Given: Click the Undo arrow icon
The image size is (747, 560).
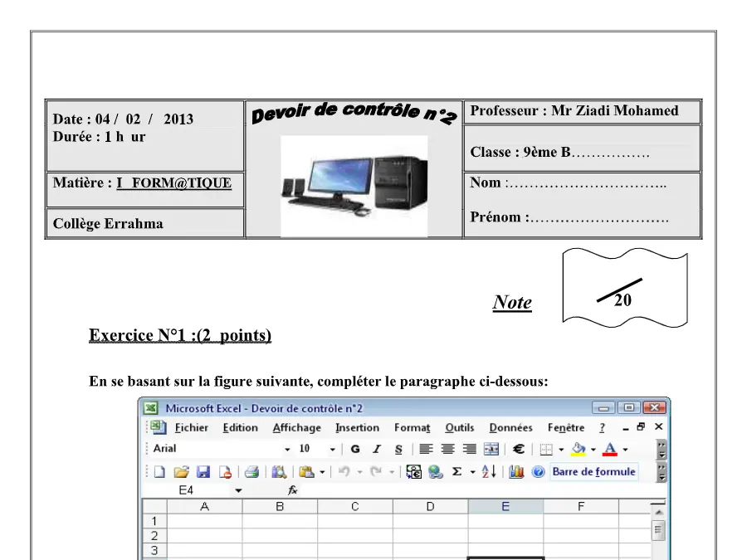Looking at the screenshot, I should pyautogui.click(x=344, y=472).
